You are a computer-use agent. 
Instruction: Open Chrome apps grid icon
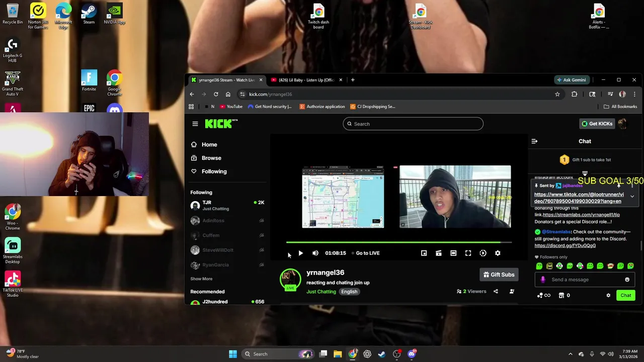pos(191,107)
